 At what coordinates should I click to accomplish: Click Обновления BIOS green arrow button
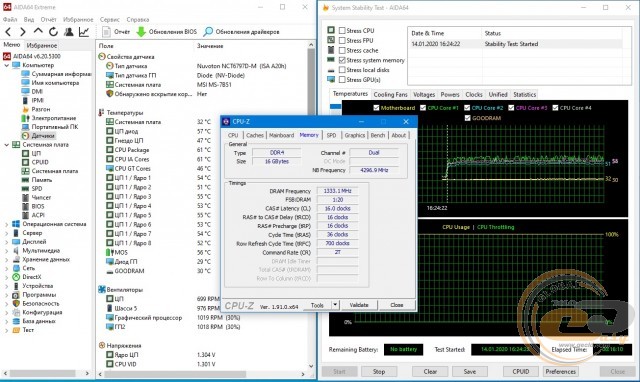(166, 31)
